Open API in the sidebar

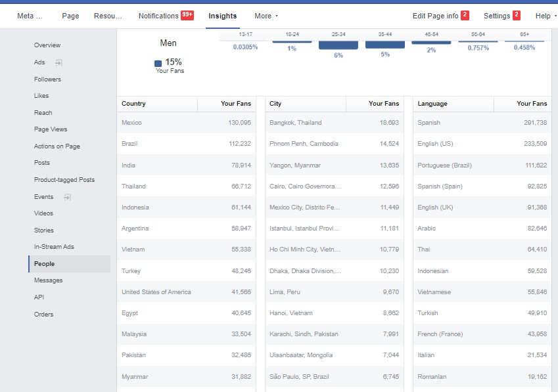(39, 297)
